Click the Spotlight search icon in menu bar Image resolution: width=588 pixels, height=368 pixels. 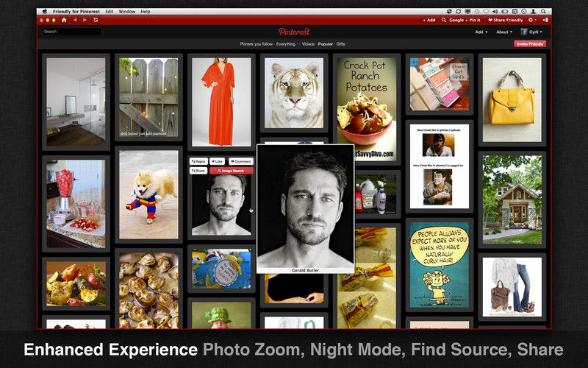click(x=543, y=12)
